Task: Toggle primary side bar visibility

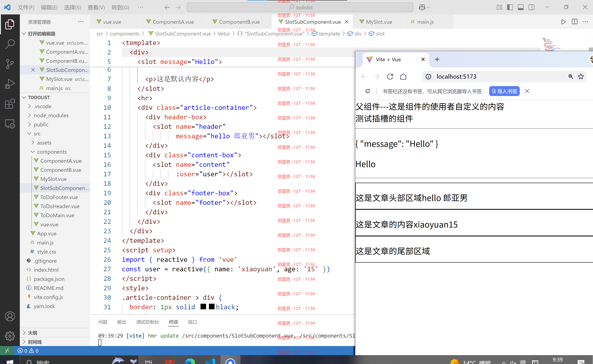Action: tap(510, 7)
